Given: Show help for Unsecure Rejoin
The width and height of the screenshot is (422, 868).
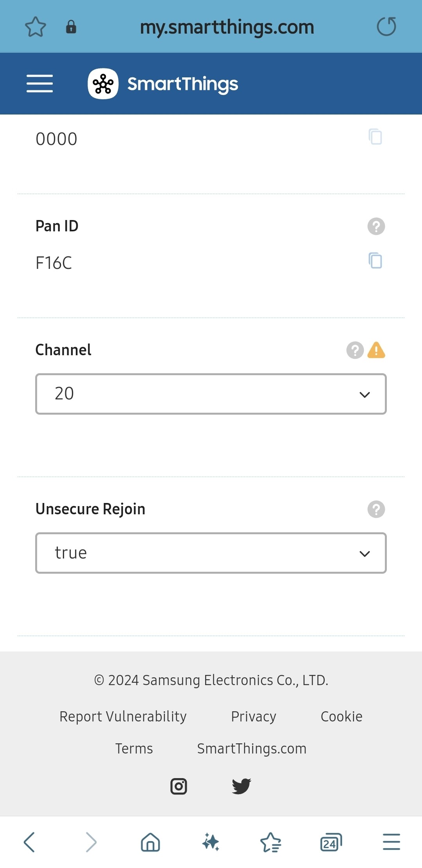Looking at the screenshot, I should [376, 509].
